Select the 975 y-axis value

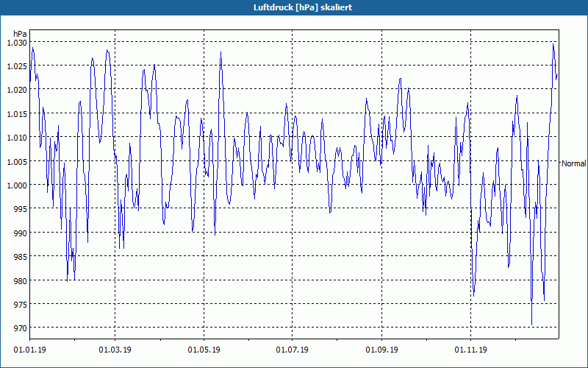(21, 305)
